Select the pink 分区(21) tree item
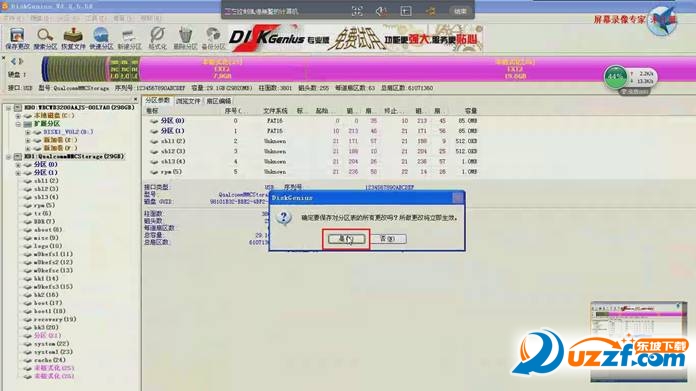The width and height of the screenshot is (696, 391). (x=47, y=336)
